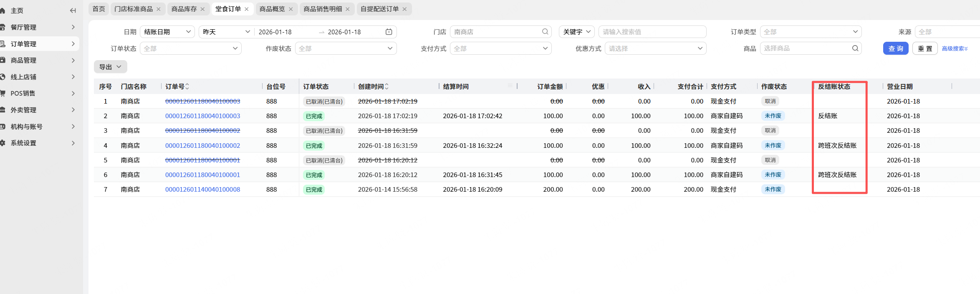Open the 昨天 quick date dropdown

[226, 32]
